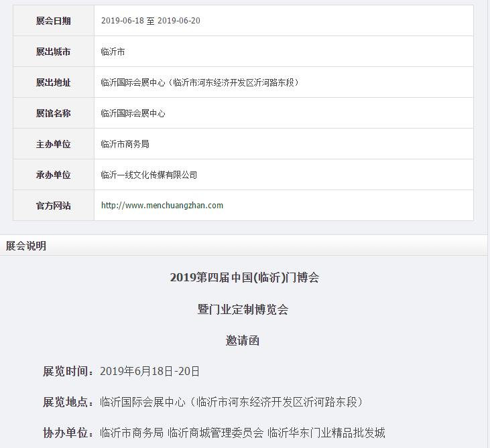This screenshot has height=448, width=490.
Task: Click the 主办单位 label cell
Action: click(54, 143)
